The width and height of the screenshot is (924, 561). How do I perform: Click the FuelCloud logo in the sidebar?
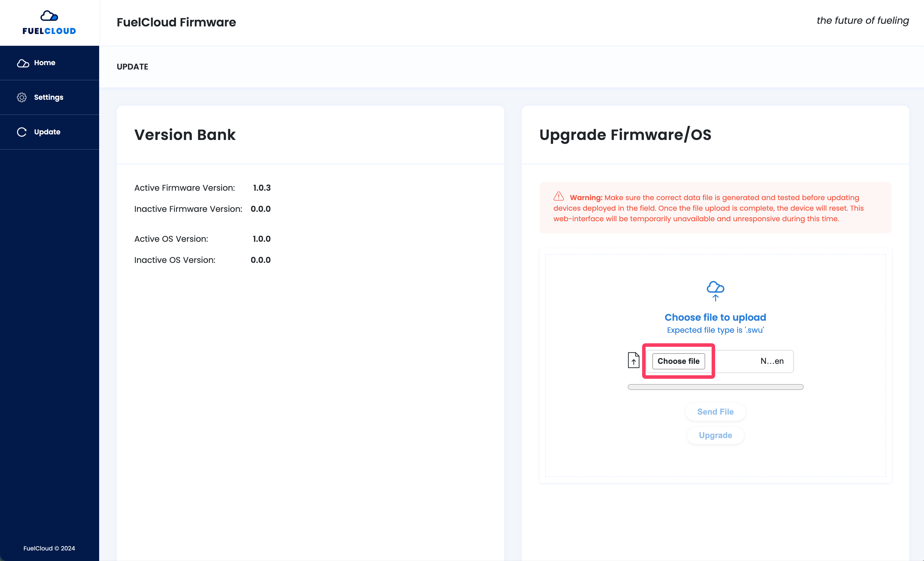tap(49, 23)
